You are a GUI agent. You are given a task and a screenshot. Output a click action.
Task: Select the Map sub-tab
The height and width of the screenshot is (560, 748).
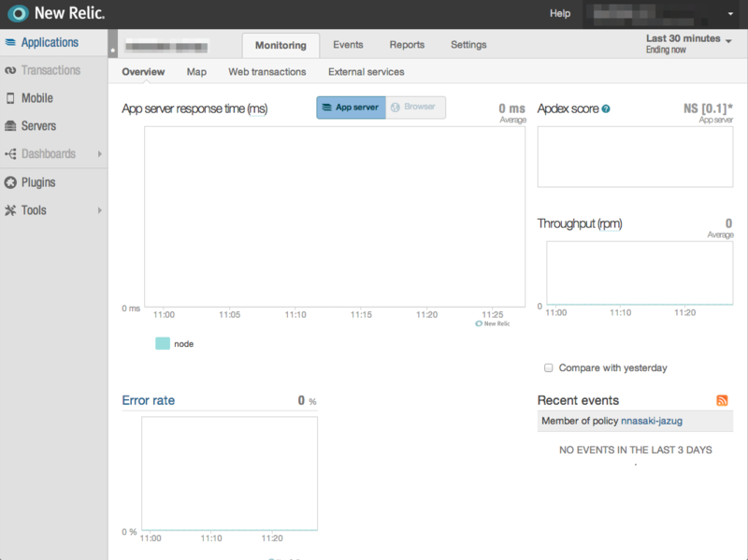point(196,72)
